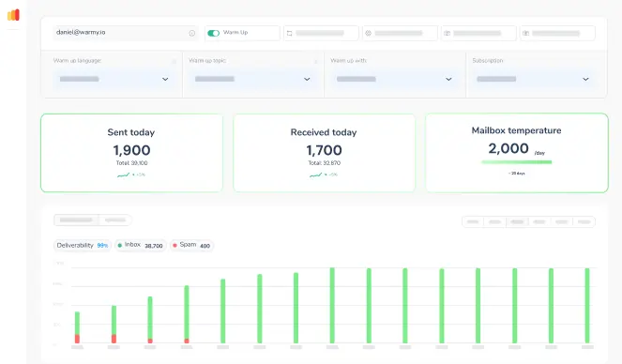Click the Mailbox temperature green progress bar
This screenshot has width=622, height=364.
[x=517, y=161]
